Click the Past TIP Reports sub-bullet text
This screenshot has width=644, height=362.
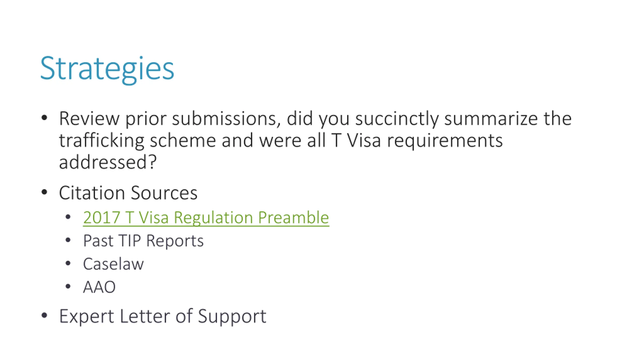click(143, 241)
